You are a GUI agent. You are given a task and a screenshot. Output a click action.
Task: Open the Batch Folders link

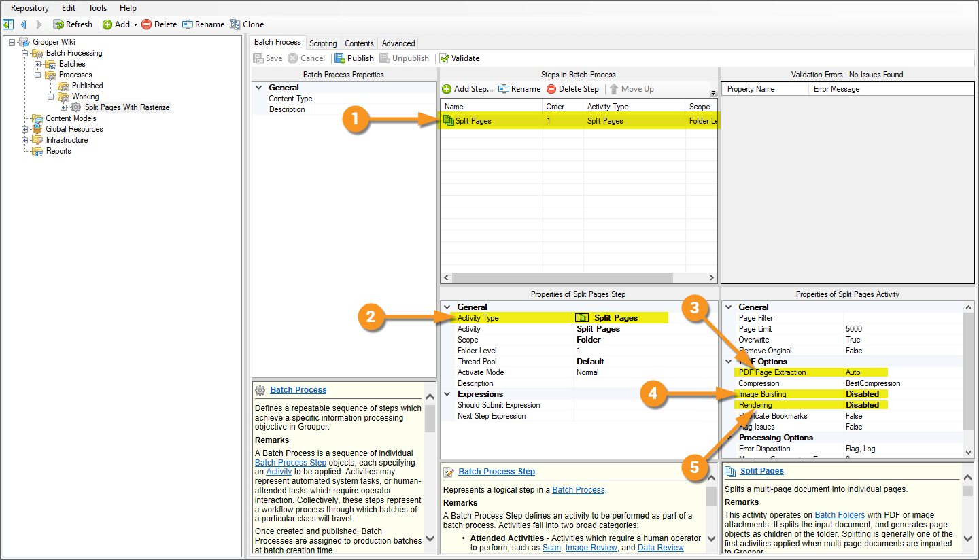point(840,515)
